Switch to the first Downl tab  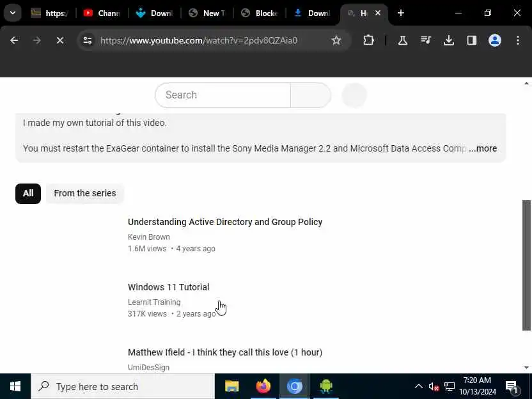[154, 13]
